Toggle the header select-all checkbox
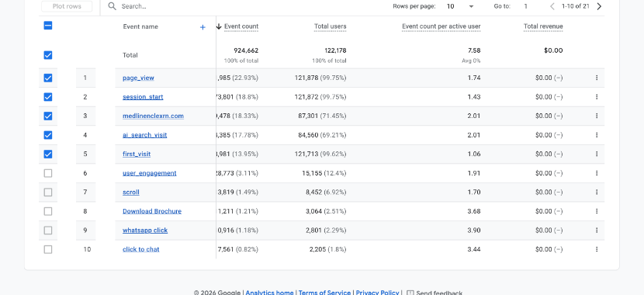This screenshot has height=295, width=644. [48, 26]
